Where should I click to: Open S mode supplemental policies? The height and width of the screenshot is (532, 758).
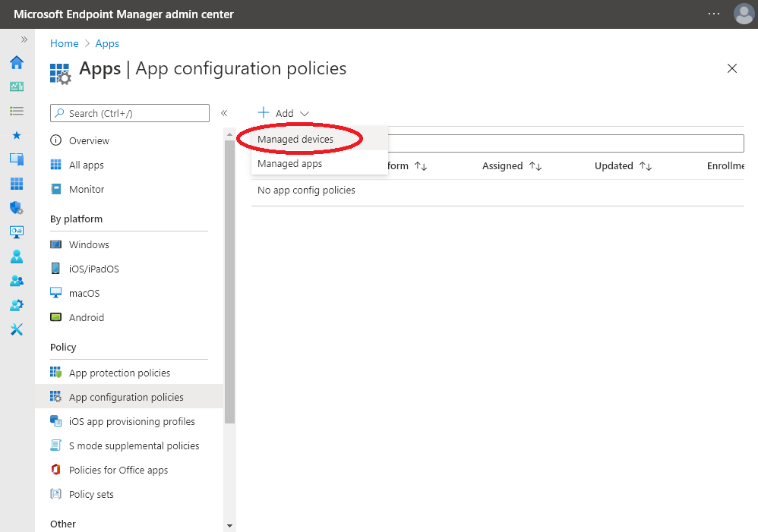129,445
